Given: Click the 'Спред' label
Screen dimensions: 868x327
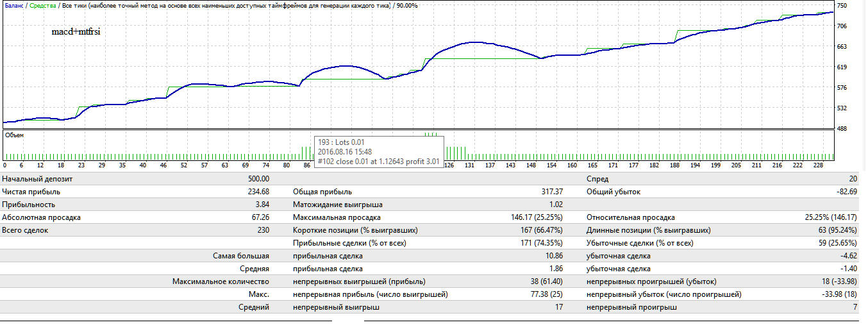Looking at the screenshot, I should coord(597,179).
